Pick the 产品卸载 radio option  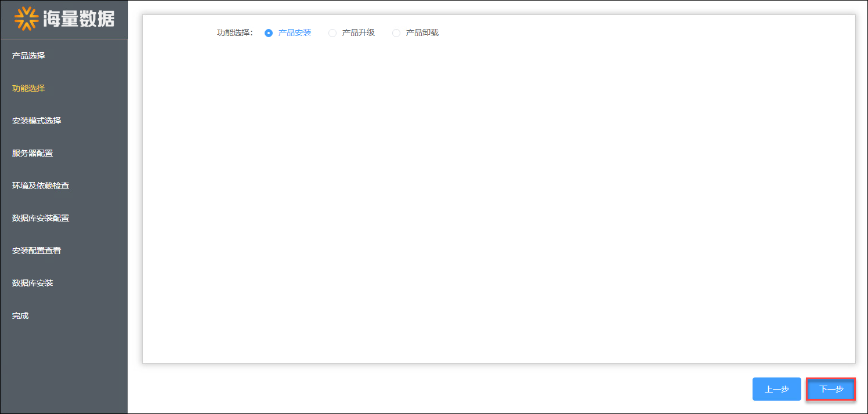[396, 33]
